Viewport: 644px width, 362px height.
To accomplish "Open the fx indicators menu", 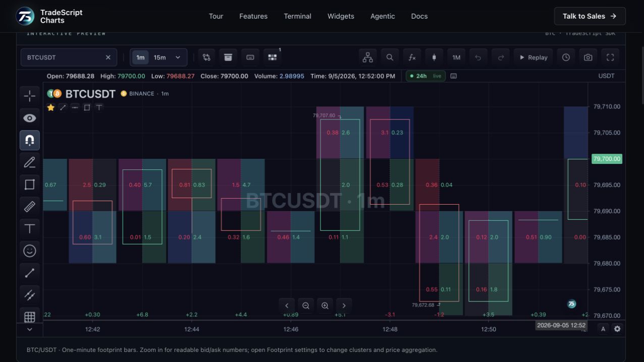I will (x=412, y=57).
